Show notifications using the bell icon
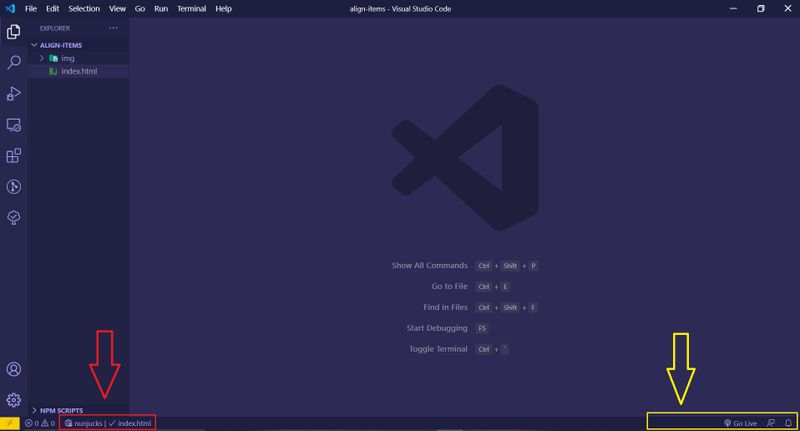The height and width of the screenshot is (431, 800). click(x=788, y=423)
